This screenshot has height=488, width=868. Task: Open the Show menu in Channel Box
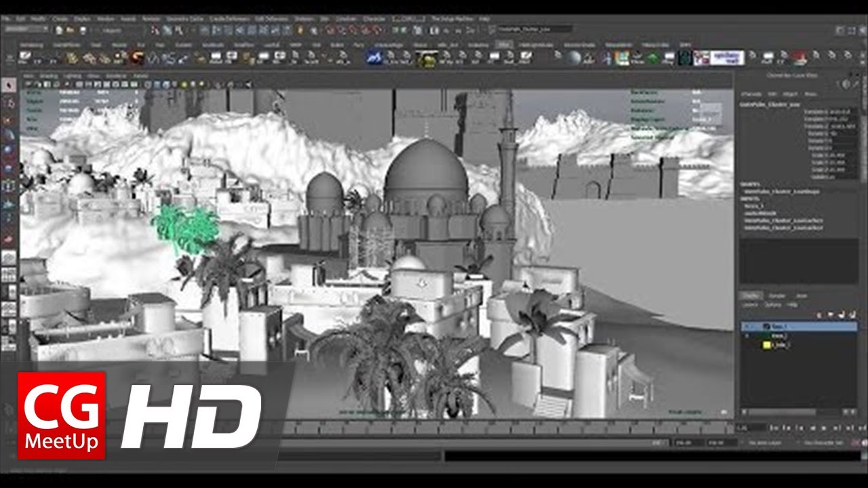pyautogui.click(x=810, y=94)
